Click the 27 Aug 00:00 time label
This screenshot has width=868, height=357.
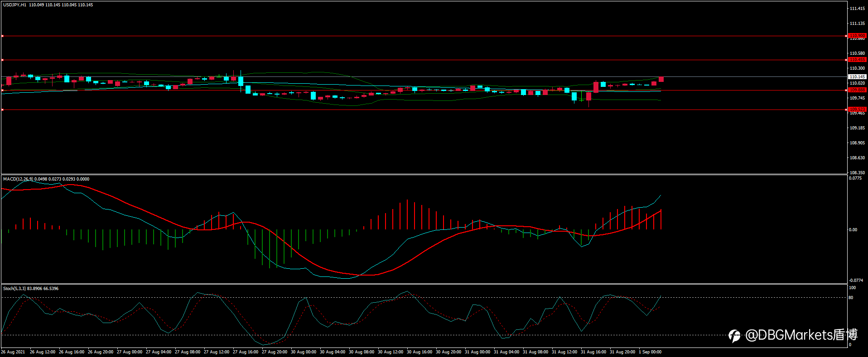click(130, 352)
